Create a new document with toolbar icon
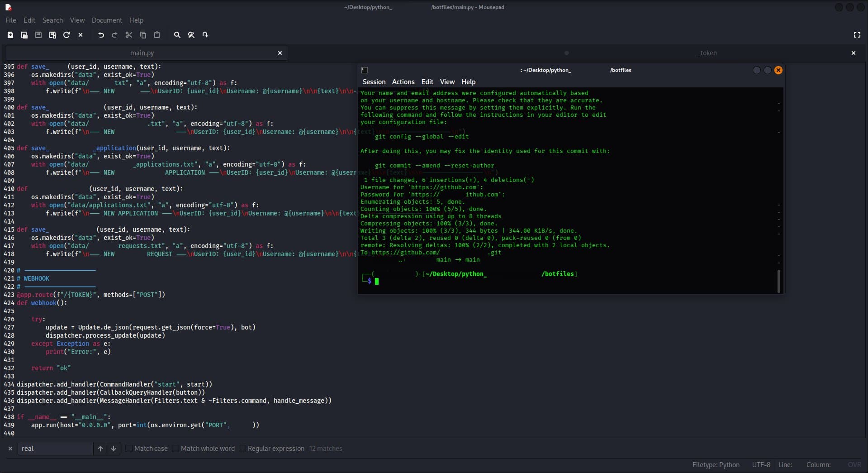Image resolution: width=868 pixels, height=473 pixels. tap(10, 35)
